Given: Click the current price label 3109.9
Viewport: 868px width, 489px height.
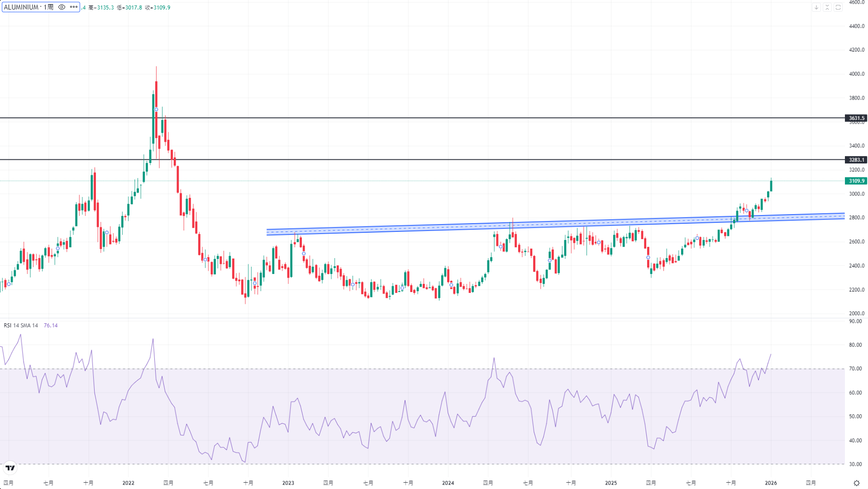Looking at the screenshot, I should [x=856, y=181].
